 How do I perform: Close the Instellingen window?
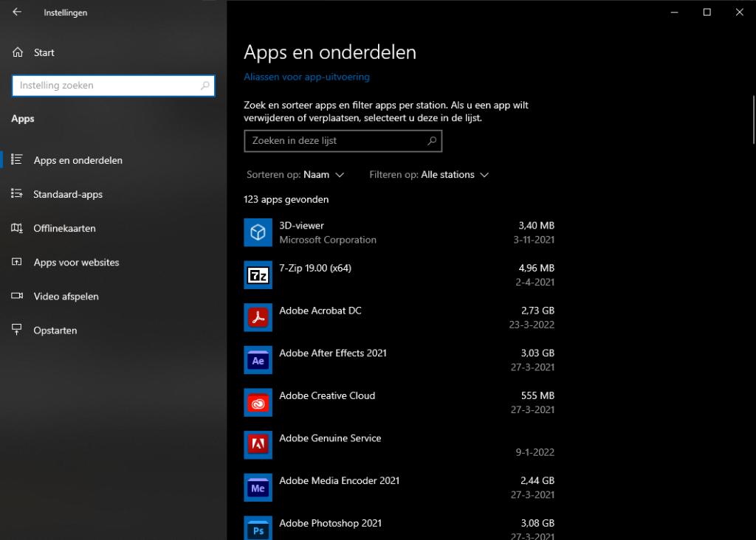pos(739,12)
